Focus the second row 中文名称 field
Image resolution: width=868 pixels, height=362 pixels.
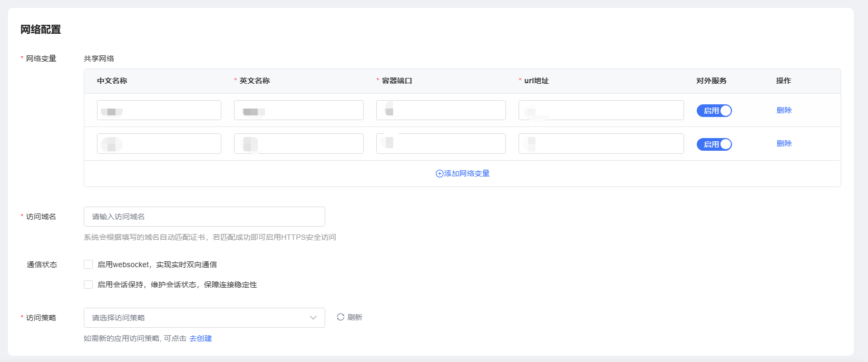159,143
